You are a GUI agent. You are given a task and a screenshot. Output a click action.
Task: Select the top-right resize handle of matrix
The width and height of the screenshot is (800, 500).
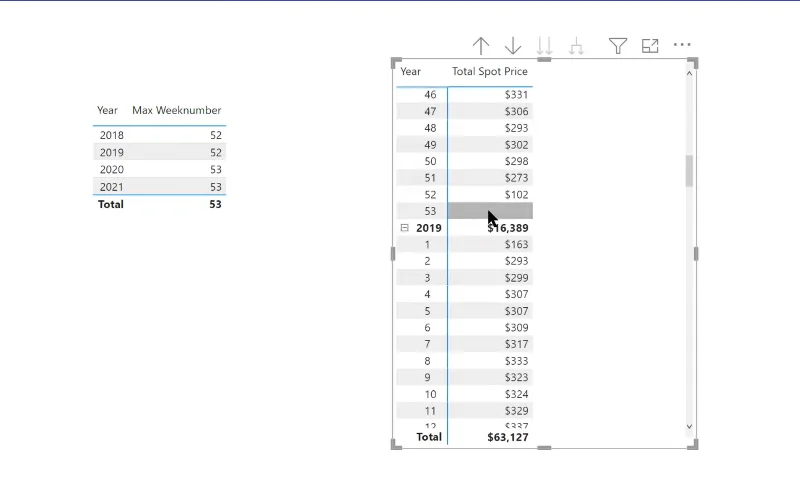(x=693, y=63)
